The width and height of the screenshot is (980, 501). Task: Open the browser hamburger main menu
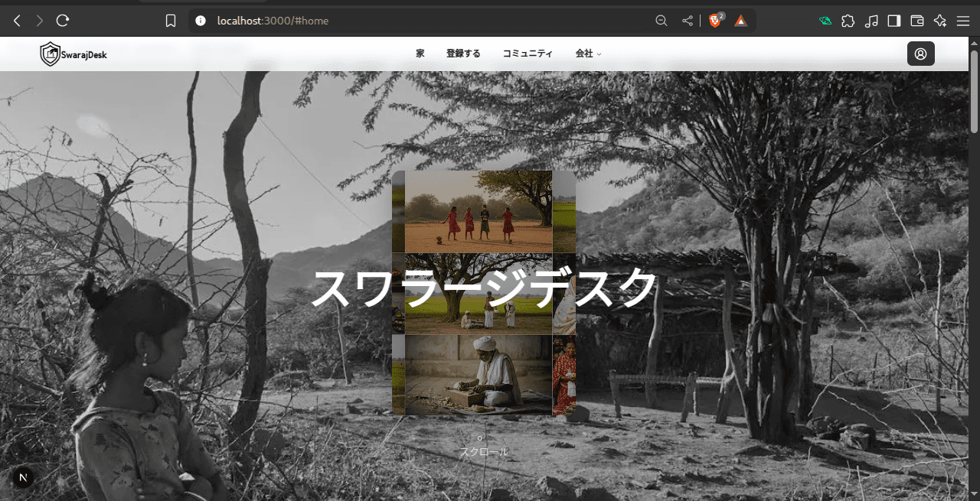963,21
